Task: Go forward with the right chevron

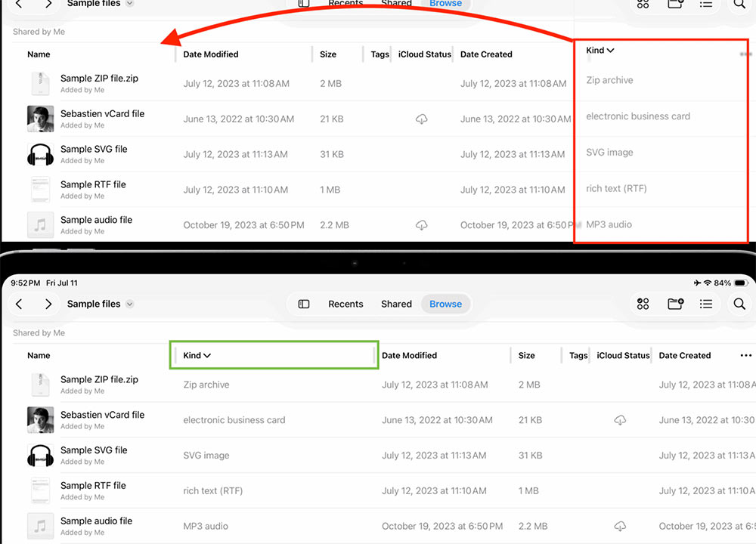Action: (x=47, y=304)
